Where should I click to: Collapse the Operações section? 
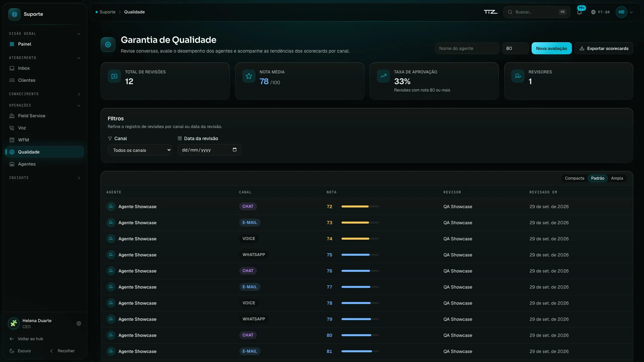[x=45, y=106]
